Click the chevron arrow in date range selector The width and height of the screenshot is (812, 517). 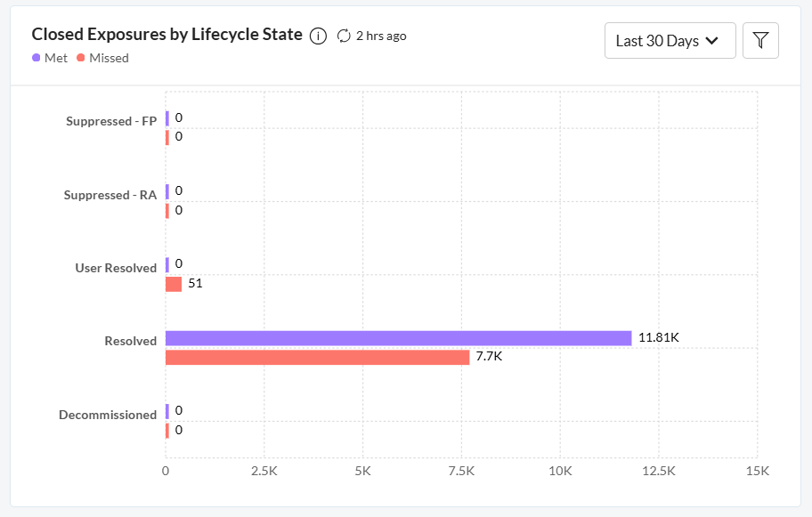tap(712, 40)
